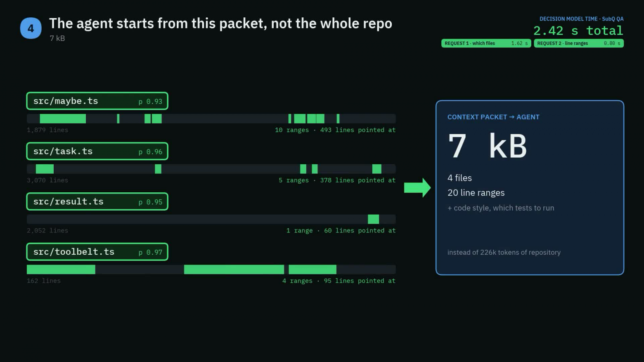Click the leftmost green range in toolbelt.ts bar
This screenshot has height=362, width=644.
click(x=61, y=270)
